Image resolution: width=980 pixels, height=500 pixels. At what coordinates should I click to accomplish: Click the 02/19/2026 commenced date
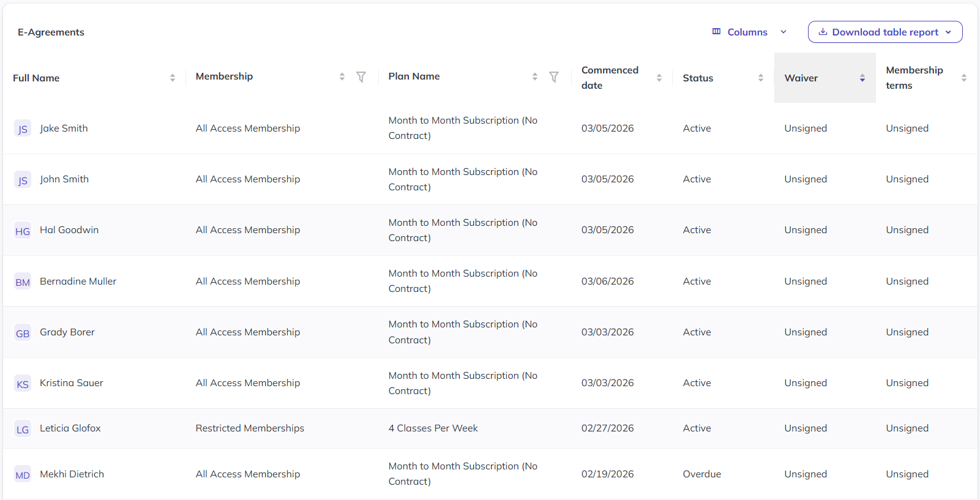tap(608, 474)
